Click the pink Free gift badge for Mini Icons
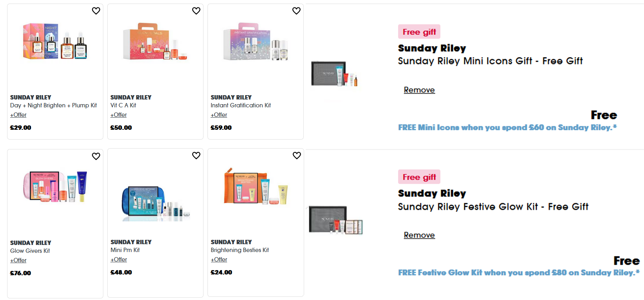This screenshot has width=644, height=300. [419, 31]
